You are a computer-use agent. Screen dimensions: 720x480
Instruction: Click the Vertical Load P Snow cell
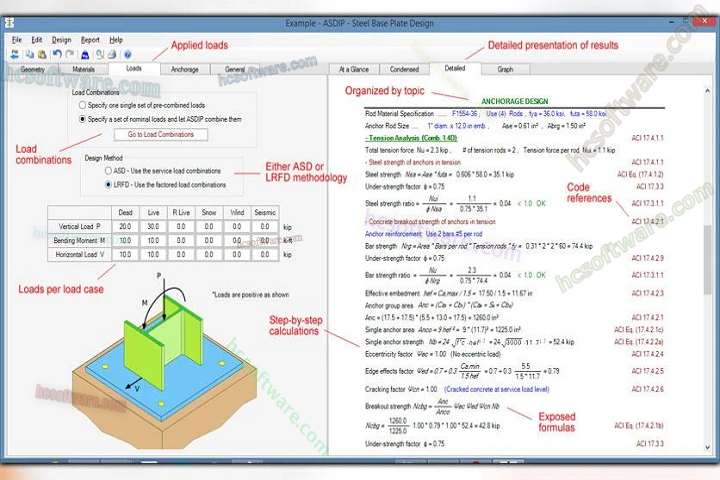tap(209, 226)
